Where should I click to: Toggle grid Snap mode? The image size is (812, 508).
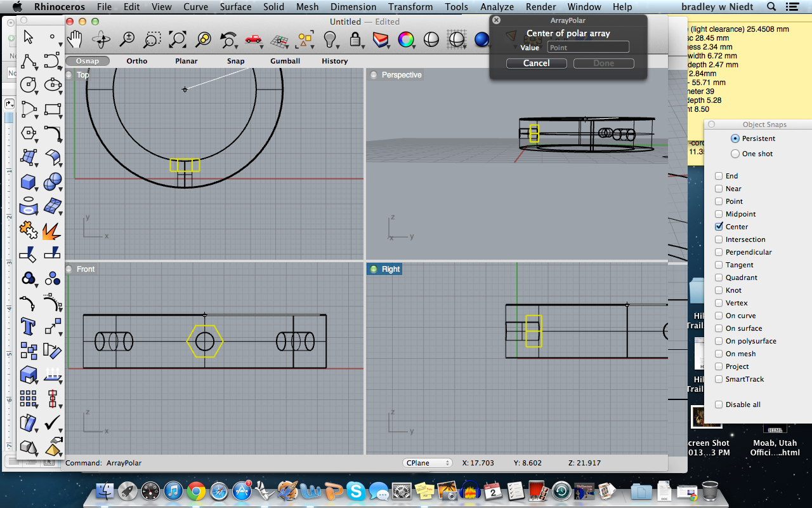236,61
